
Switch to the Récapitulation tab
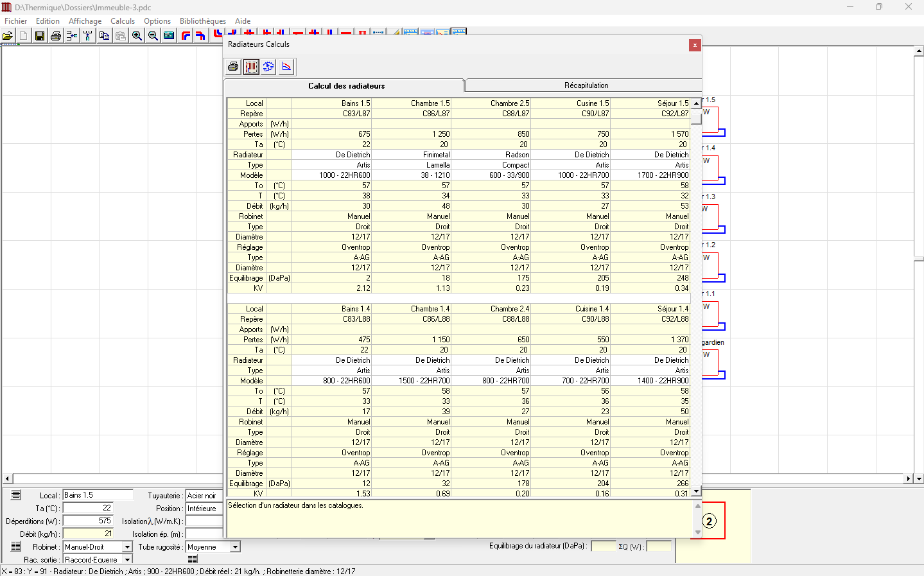(583, 85)
